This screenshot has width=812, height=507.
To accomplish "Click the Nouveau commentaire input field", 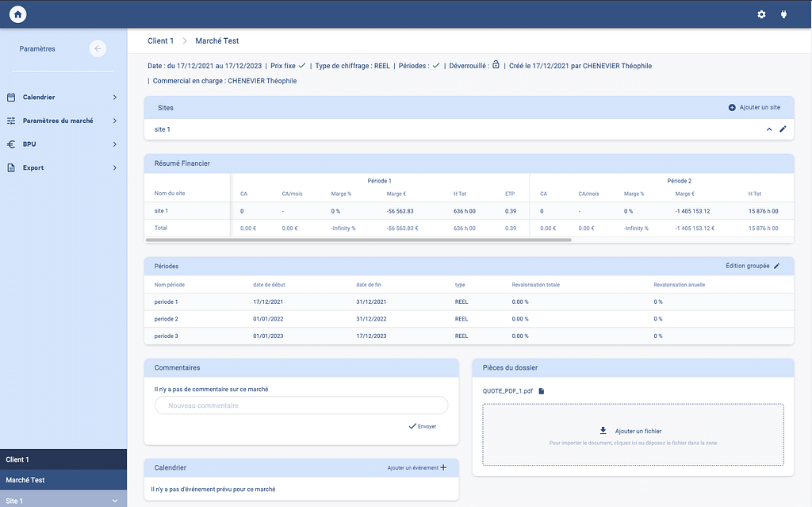I will [301, 405].
